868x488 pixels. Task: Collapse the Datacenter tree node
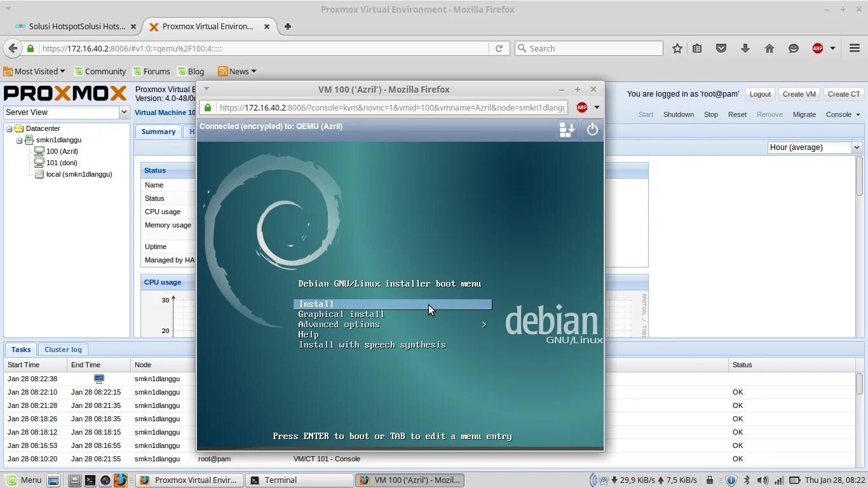point(10,128)
